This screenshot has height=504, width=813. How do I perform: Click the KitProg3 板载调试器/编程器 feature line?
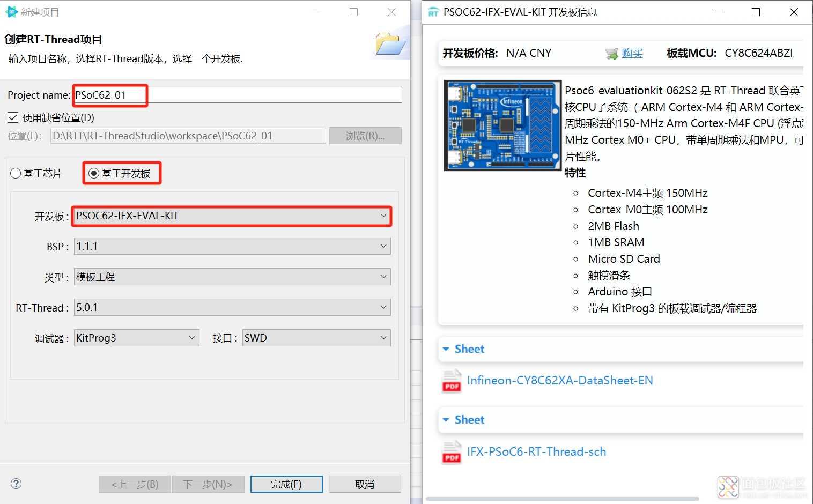[x=672, y=308]
